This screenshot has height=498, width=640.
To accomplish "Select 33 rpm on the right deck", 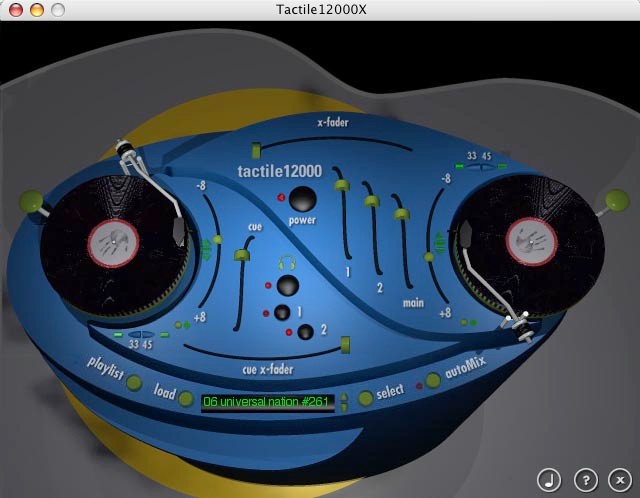I will 473,167.
